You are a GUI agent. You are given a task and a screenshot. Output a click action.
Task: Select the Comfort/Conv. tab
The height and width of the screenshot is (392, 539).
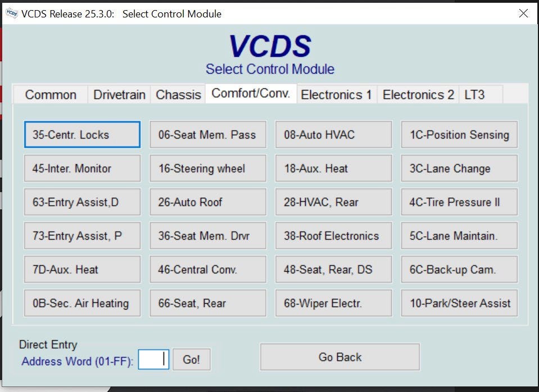[251, 93]
